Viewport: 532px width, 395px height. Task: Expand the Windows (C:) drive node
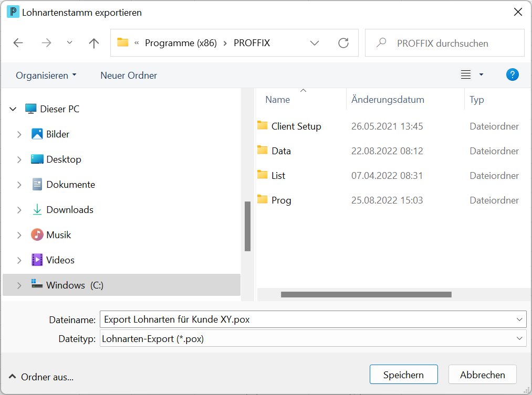click(x=19, y=285)
